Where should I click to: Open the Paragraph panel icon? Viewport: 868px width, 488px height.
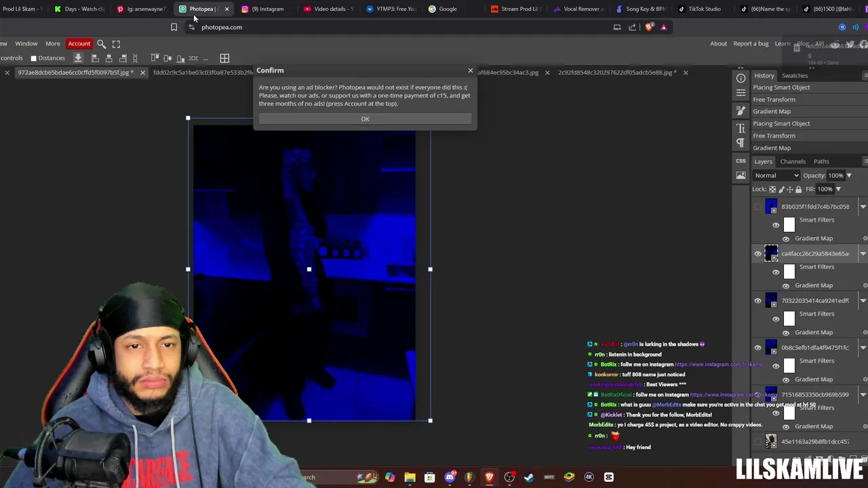pyautogui.click(x=741, y=143)
